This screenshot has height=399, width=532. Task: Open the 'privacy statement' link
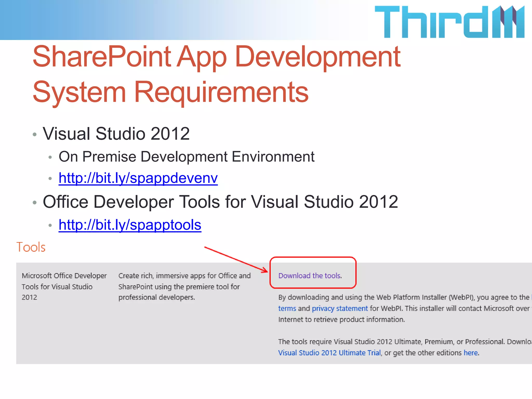(x=340, y=308)
